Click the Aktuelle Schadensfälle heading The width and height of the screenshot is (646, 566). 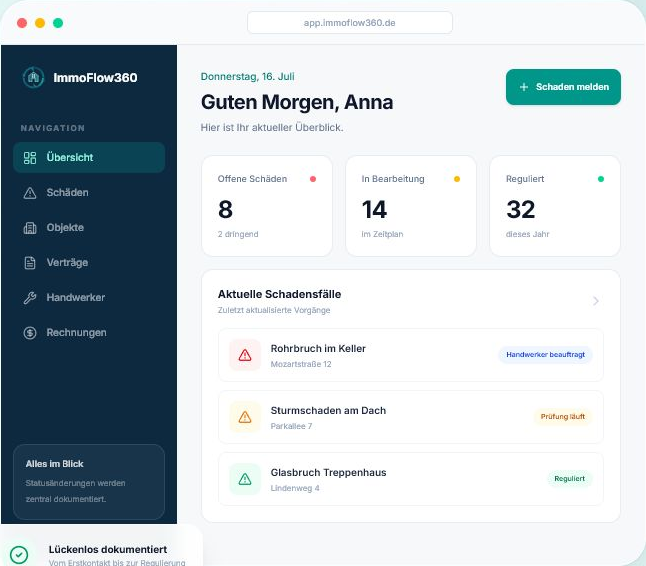(279, 294)
